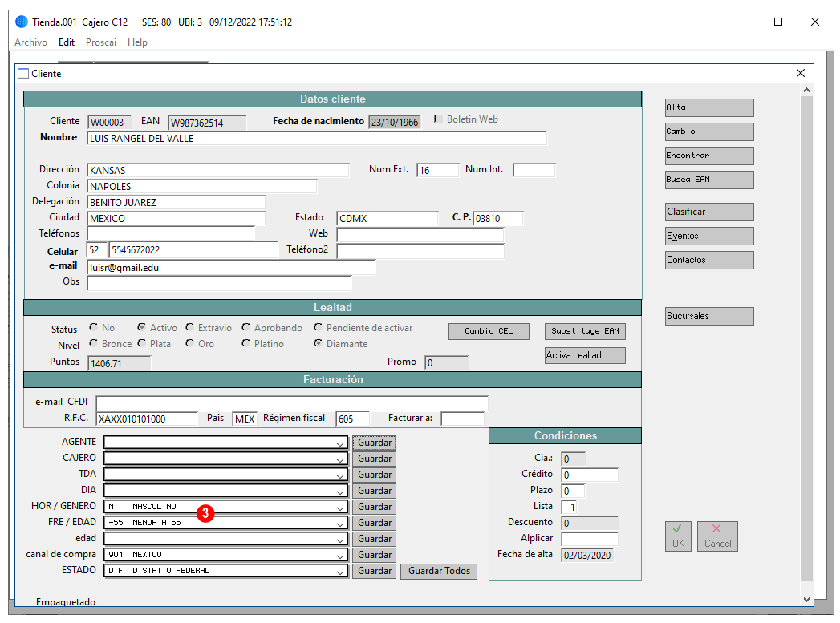The width and height of the screenshot is (840, 623).
Task: Choose Nivel Bronce radio button
Action: 94,343
